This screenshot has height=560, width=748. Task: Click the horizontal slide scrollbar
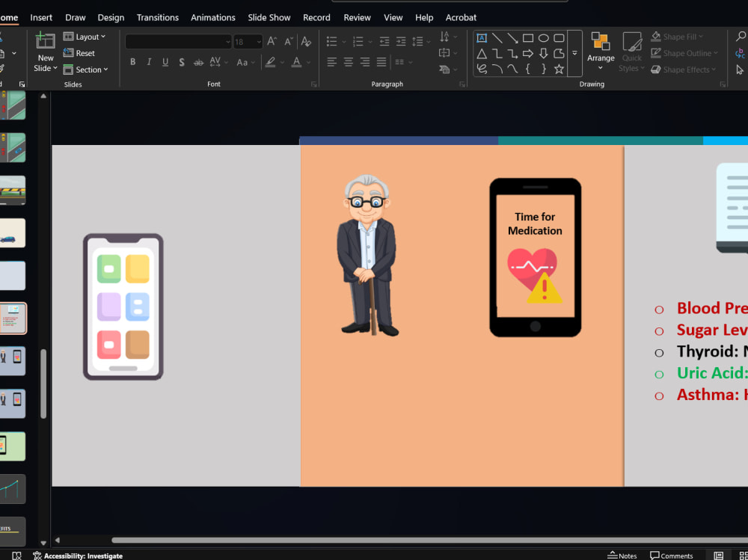click(429, 540)
